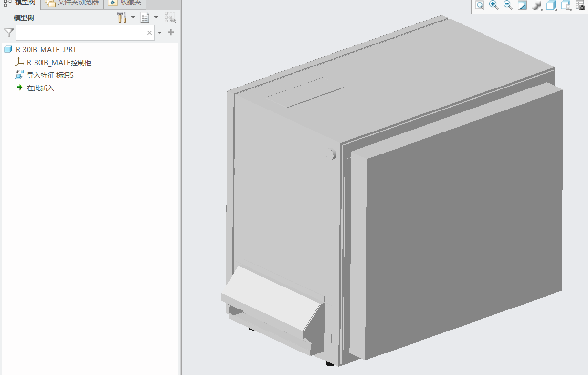Click the import feature icon beside 导入特征
This screenshot has height=375, width=588.
tap(20, 75)
